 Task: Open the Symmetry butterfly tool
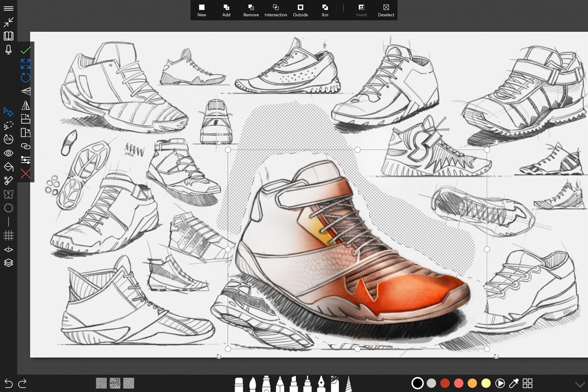point(8,194)
